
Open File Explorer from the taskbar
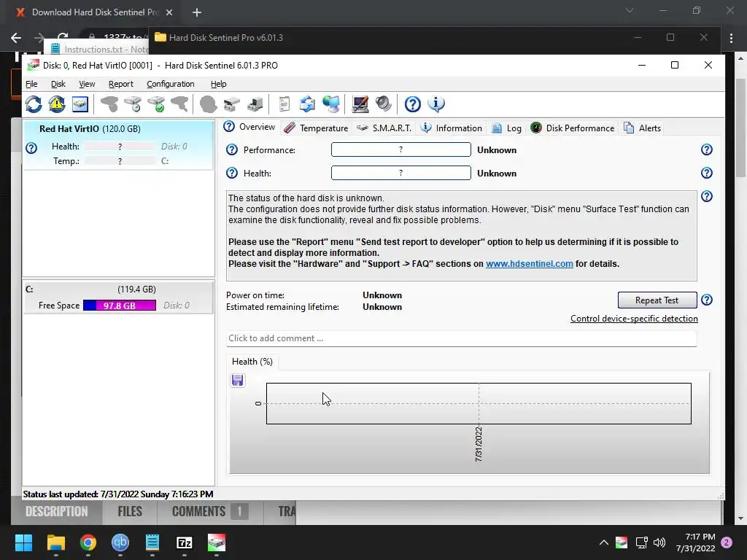pyautogui.click(x=56, y=542)
